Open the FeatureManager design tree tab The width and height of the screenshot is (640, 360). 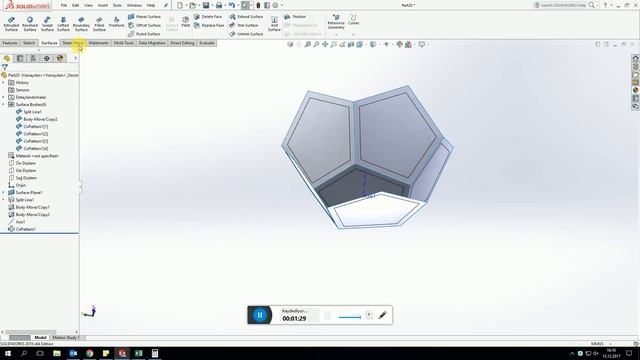pos(7,58)
